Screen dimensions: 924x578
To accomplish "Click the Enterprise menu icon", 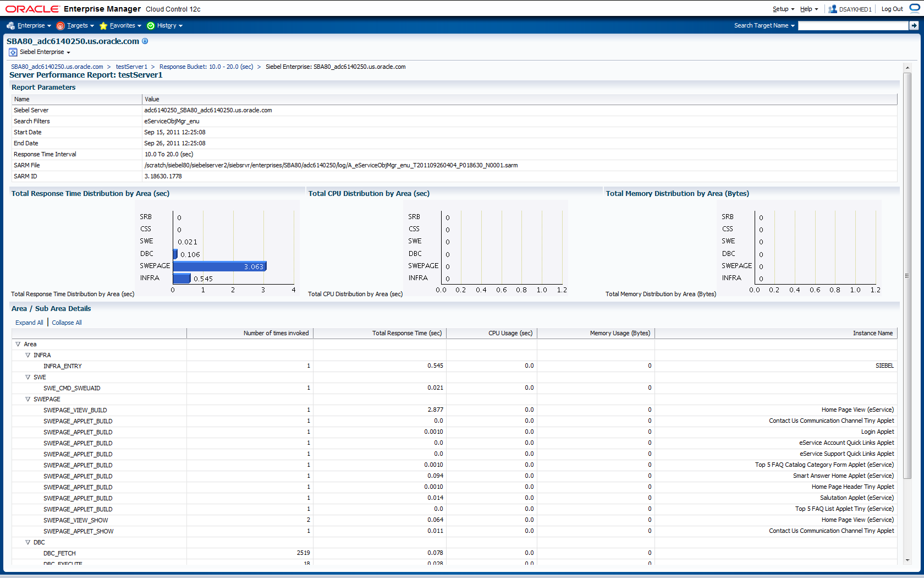I will point(10,26).
